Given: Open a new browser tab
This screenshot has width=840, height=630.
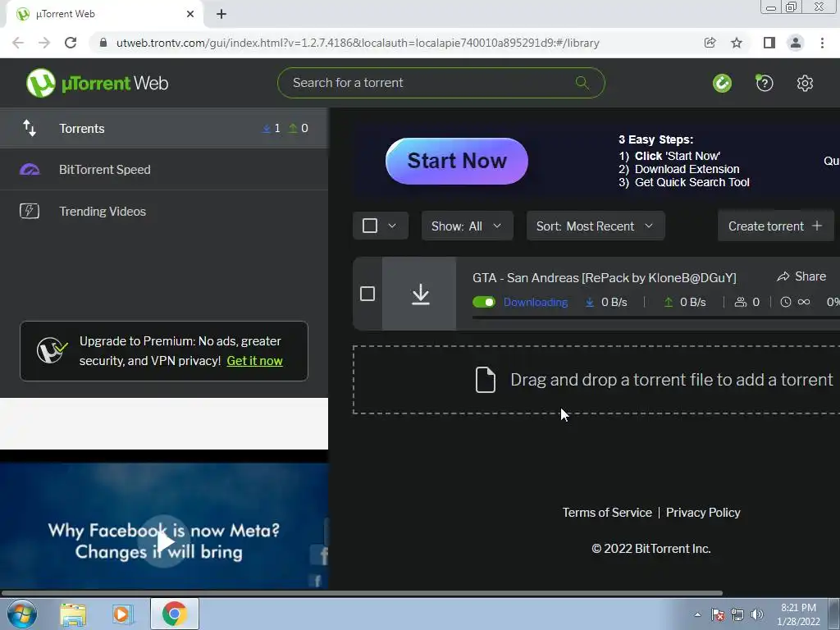Looking at the screenshot, I should click(221, 14).
